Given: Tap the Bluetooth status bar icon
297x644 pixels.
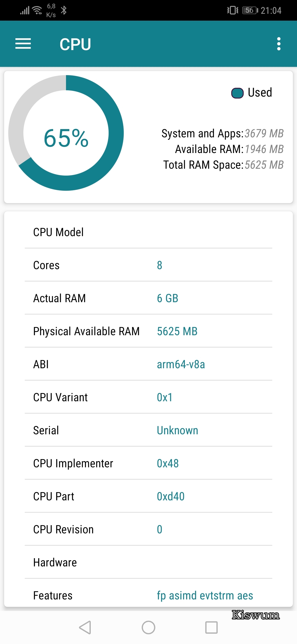Looking at the screenshot, I should (64, 10).
